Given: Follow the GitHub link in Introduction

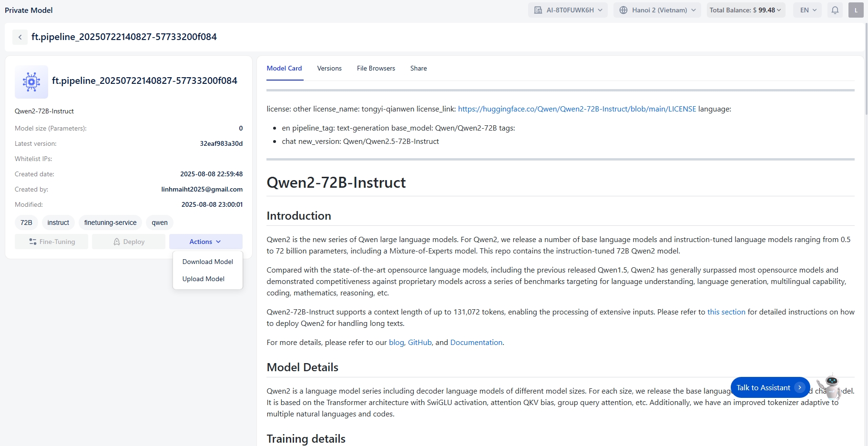Looking at the screenshot, I should 419,343.
